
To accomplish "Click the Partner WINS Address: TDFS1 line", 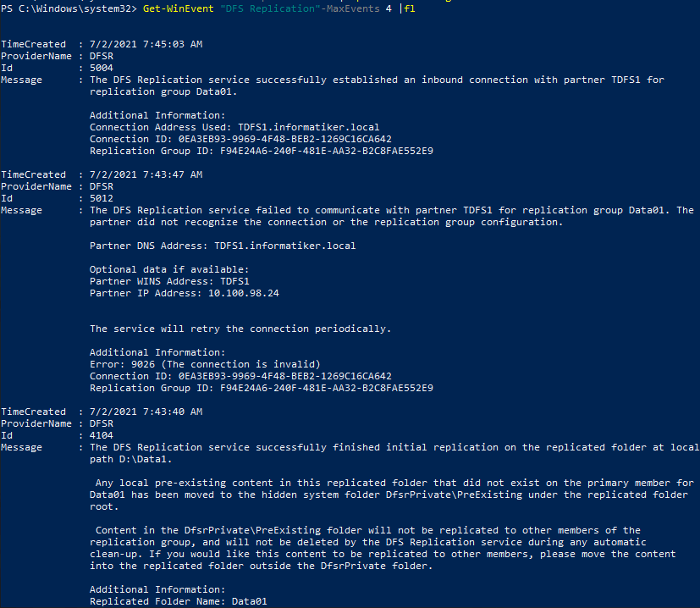I will (169, 281).
